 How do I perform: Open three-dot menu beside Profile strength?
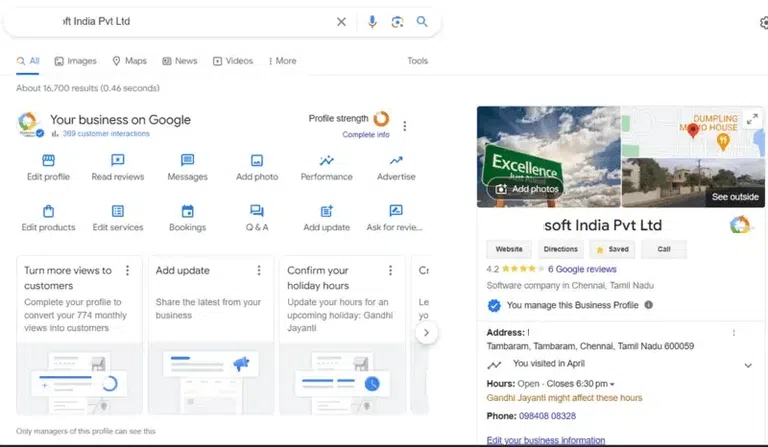405,126
